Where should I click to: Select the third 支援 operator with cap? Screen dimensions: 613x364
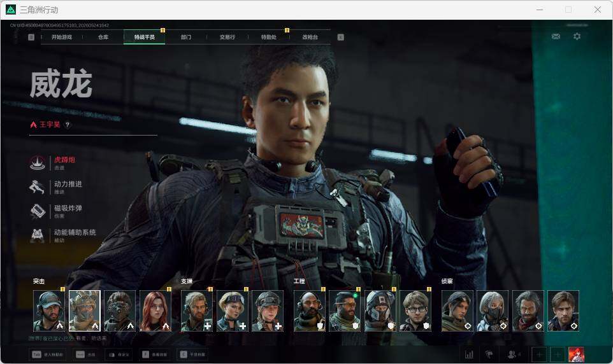tap(268, 311)
